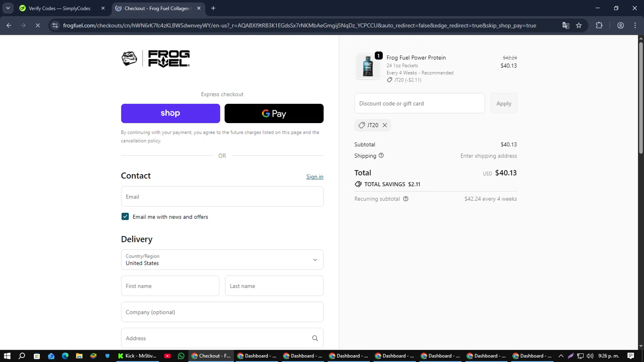Click the Company (optional) field
Image resolution: width=644 pixels, height=362 pixels.
[222, 312]
